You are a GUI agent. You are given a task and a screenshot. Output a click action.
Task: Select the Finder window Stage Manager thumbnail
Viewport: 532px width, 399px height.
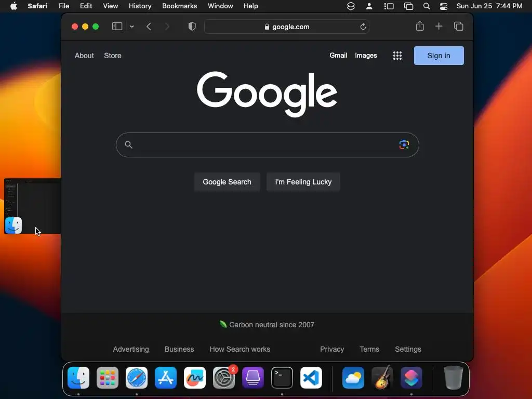pos(33,206)
